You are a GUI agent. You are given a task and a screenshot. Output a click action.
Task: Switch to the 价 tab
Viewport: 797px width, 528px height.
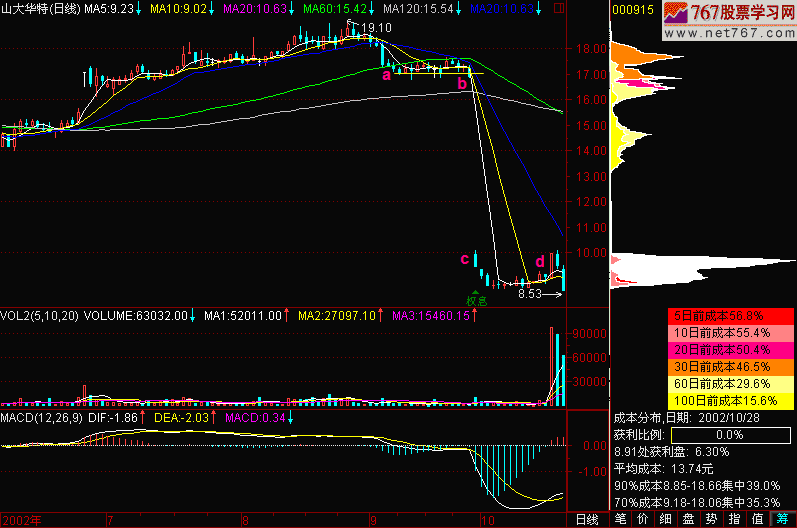pyautogui.click(x=643, y=519)
